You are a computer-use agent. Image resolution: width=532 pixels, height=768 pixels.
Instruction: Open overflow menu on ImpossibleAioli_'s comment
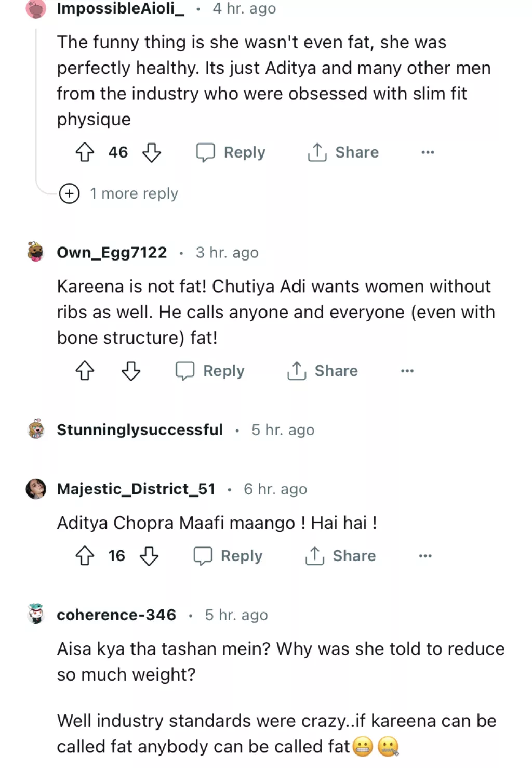point(427,152)
